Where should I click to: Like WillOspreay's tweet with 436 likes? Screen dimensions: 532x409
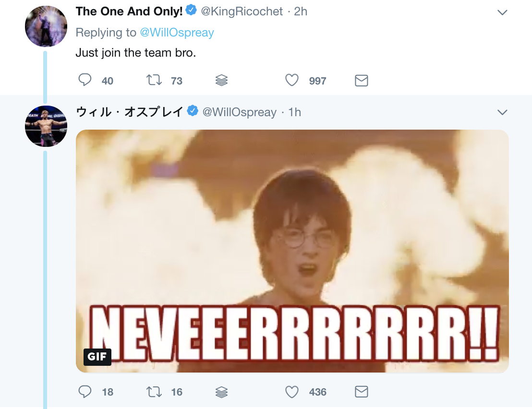tap(292, 392)
